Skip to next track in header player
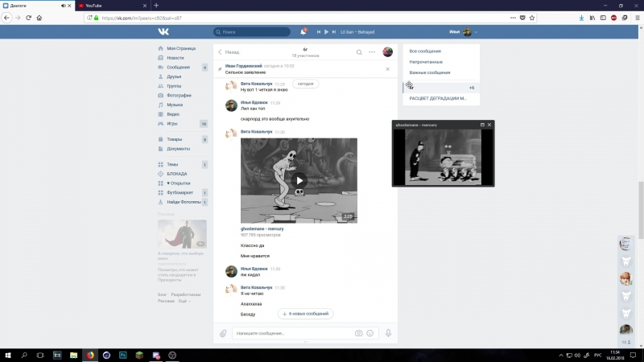Viewport: 644px width, 362px height. coord(334,31)
